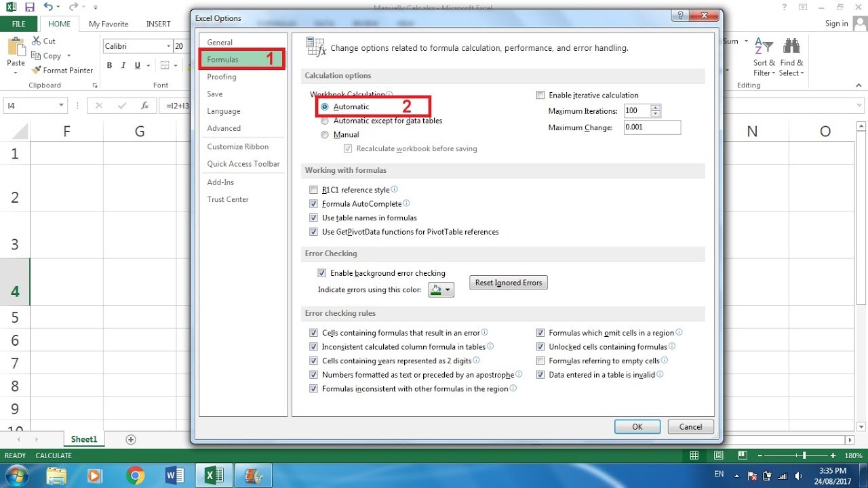The image size is (868, 488).
Task: Open the Underline style dropdown arrow
Action: point(148,66)
